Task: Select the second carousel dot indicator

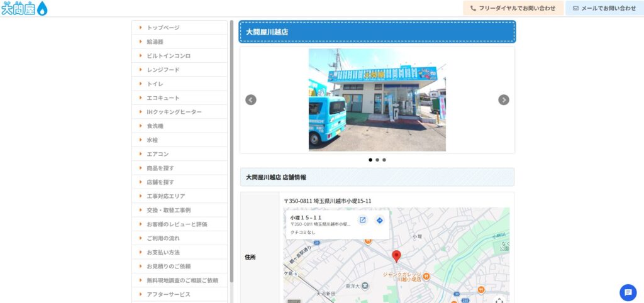Action: (x=377, y=160)
